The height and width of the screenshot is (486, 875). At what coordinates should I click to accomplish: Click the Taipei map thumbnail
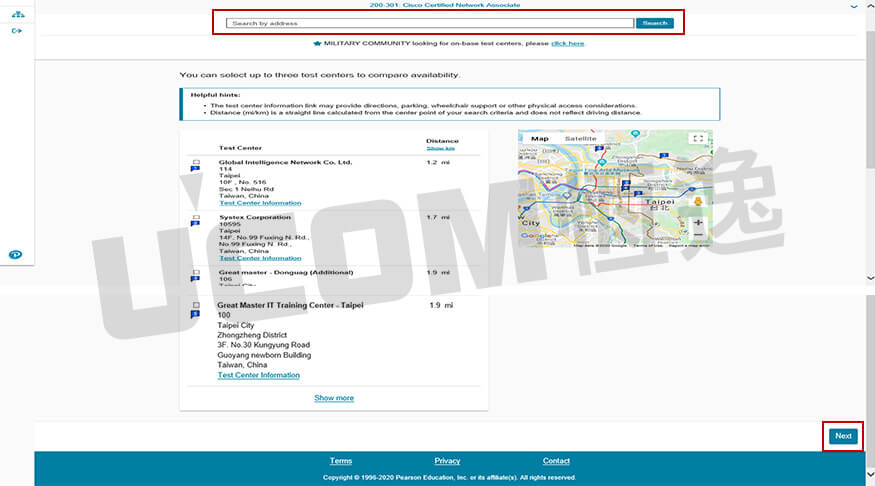[615, 189]
